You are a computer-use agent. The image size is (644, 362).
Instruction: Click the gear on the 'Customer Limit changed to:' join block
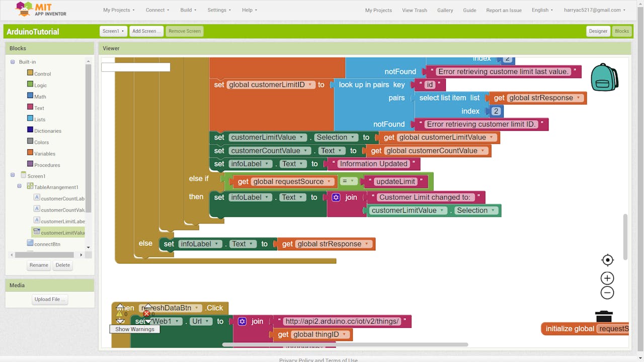tap(336, 198)
